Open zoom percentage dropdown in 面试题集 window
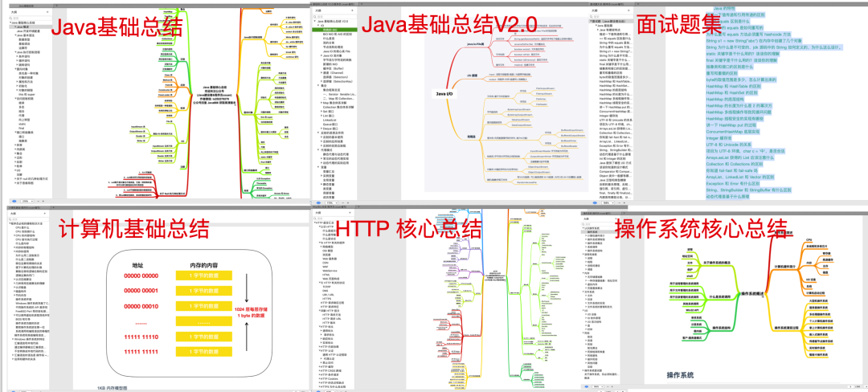Viewport: 868px width, 392px height. pyautogui.click(x=608, y=203)
